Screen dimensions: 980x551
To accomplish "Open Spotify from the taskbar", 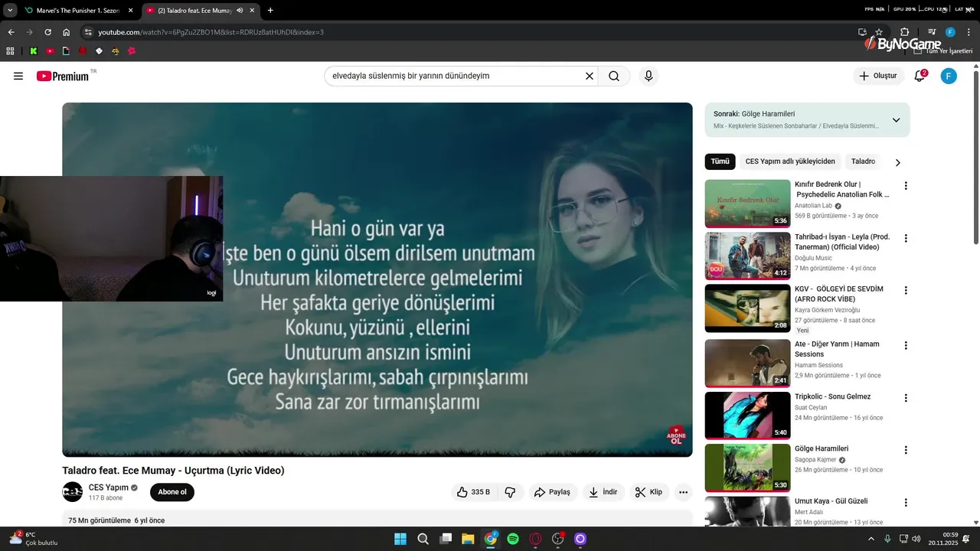I will (513, 539).
